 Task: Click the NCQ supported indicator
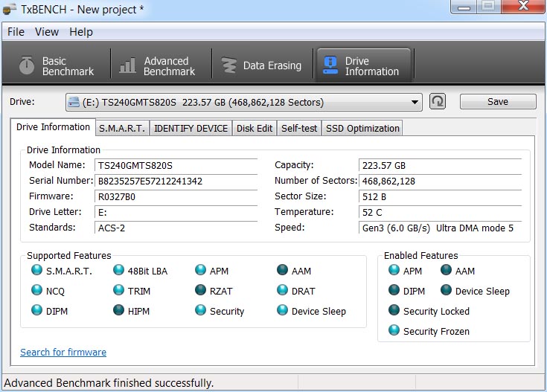click(x=36, y=290)
